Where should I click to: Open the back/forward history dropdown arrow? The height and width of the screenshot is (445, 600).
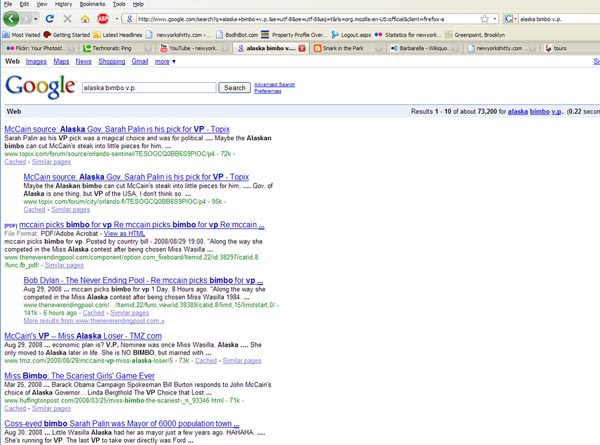35,19
